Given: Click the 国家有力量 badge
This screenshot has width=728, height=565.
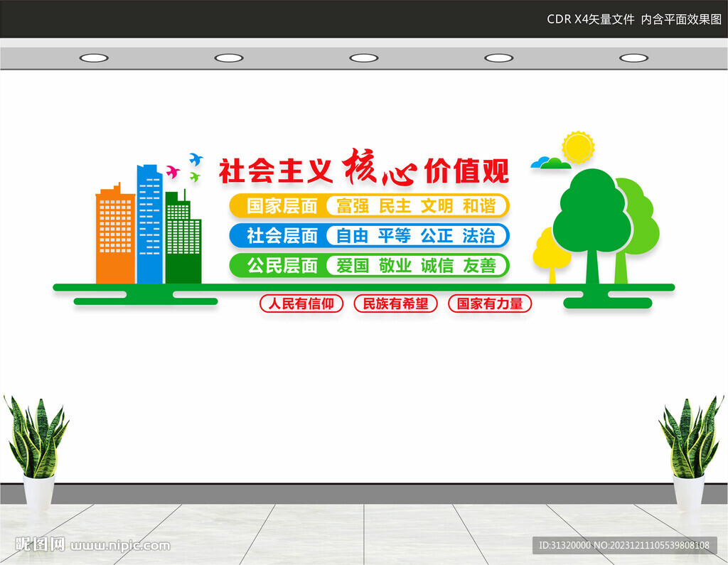Looking at the screenshot, I should click(x=489, y=304).
